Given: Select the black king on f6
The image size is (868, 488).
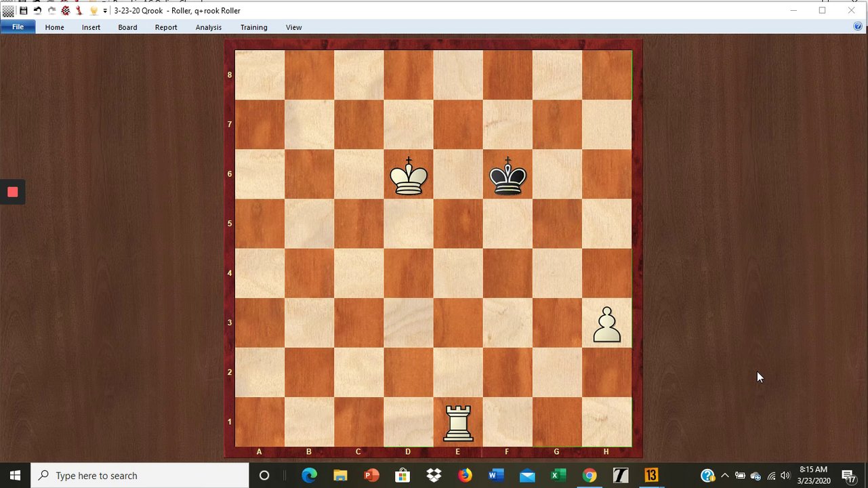Looking at the screenshot, I should [508, 176].
